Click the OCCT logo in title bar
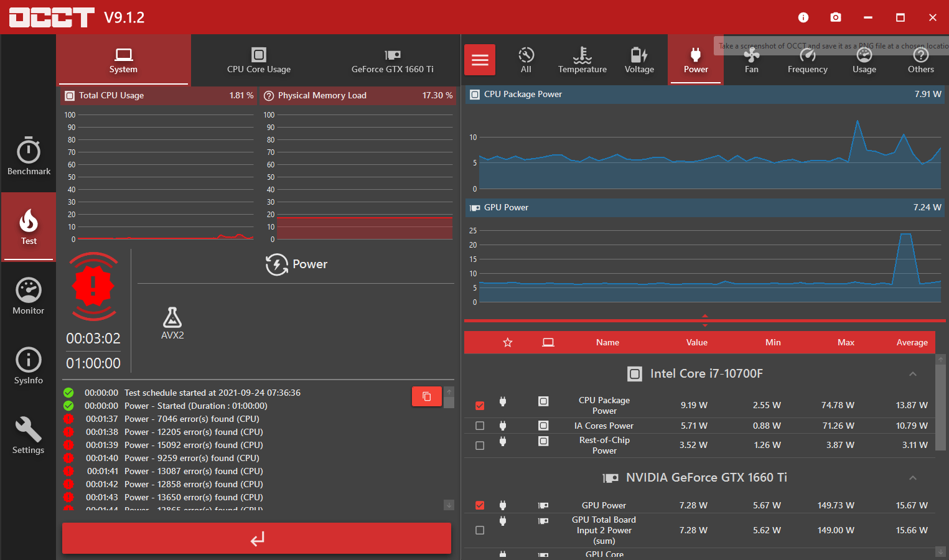The image size is (949, 560). (52, 17)
